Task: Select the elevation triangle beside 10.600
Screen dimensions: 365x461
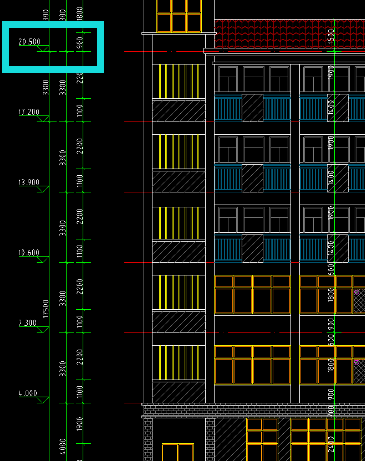Action: (x=43, y=259)
